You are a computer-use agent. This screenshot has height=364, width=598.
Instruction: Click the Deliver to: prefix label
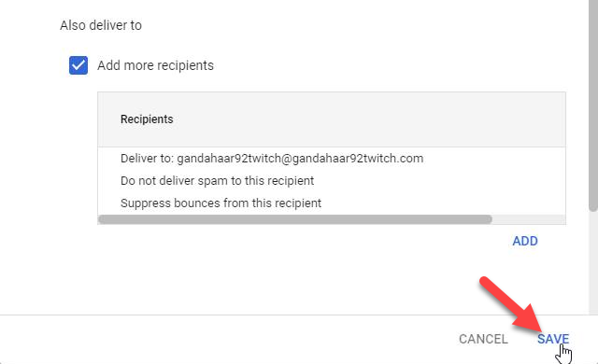coord(148,159)
